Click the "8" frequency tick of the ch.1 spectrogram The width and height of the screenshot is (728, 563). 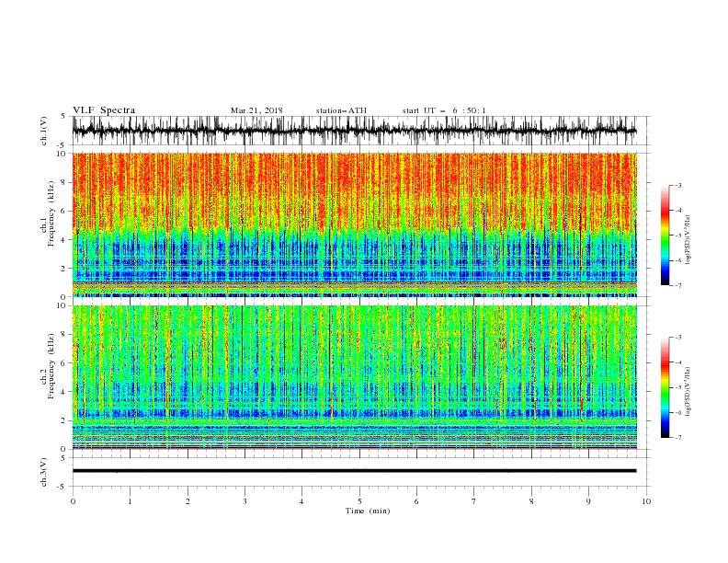(63, 182)
